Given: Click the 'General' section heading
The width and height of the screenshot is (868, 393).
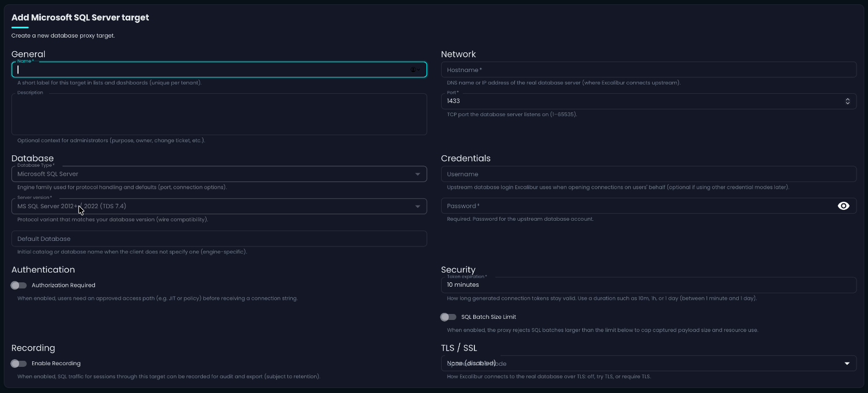Looking at the screenshot, I should click(x=28, y=54).
